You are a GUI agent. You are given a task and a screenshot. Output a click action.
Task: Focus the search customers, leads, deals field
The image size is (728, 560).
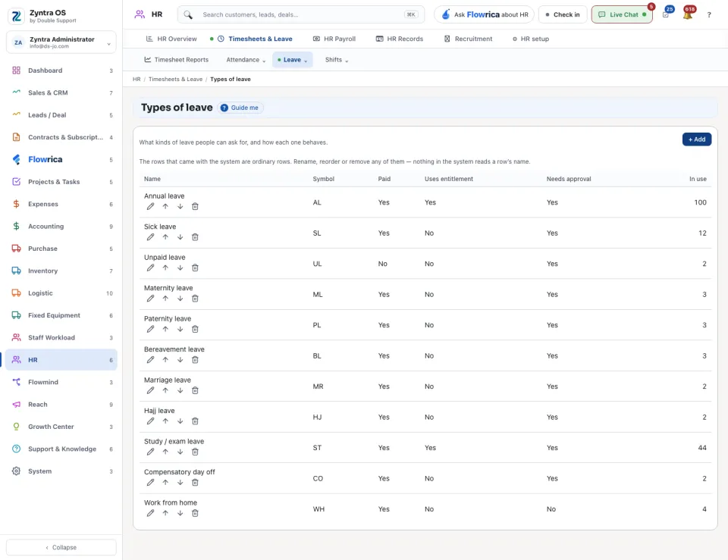301,14
